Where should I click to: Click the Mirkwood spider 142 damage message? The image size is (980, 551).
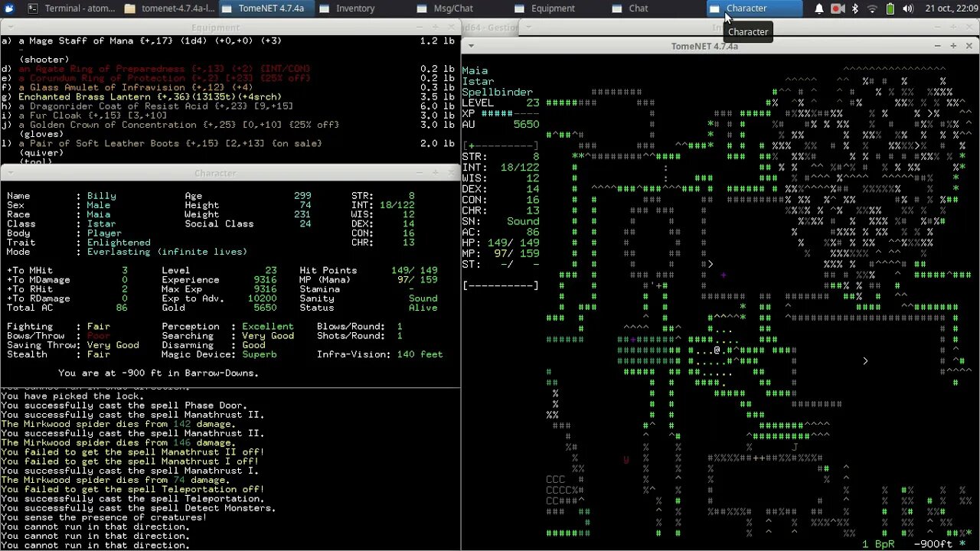(118, 424)
